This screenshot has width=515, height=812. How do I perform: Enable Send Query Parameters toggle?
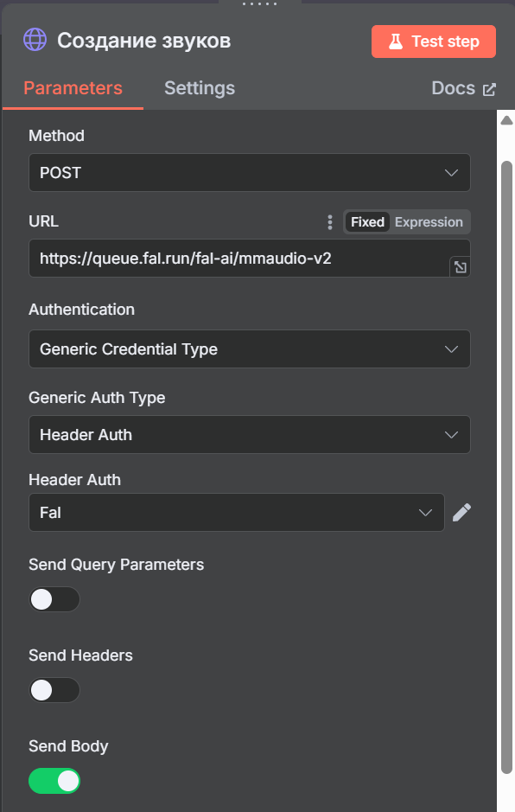[54, 599]
